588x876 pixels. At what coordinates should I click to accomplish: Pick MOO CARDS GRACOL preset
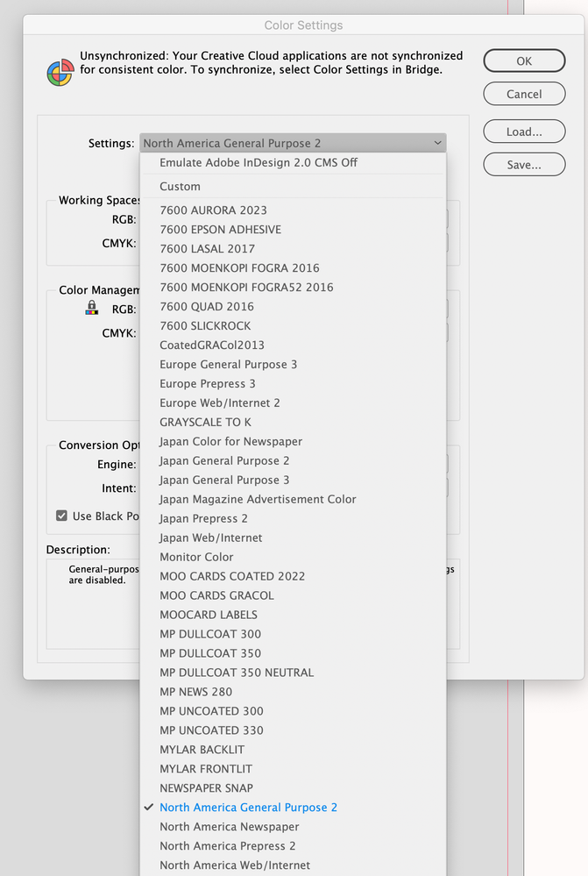[x=293, y=595]
